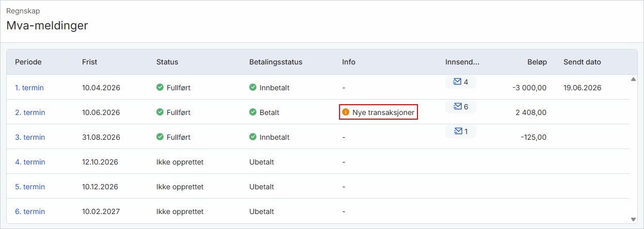Click the date 10.02.2027

[101, 211]
